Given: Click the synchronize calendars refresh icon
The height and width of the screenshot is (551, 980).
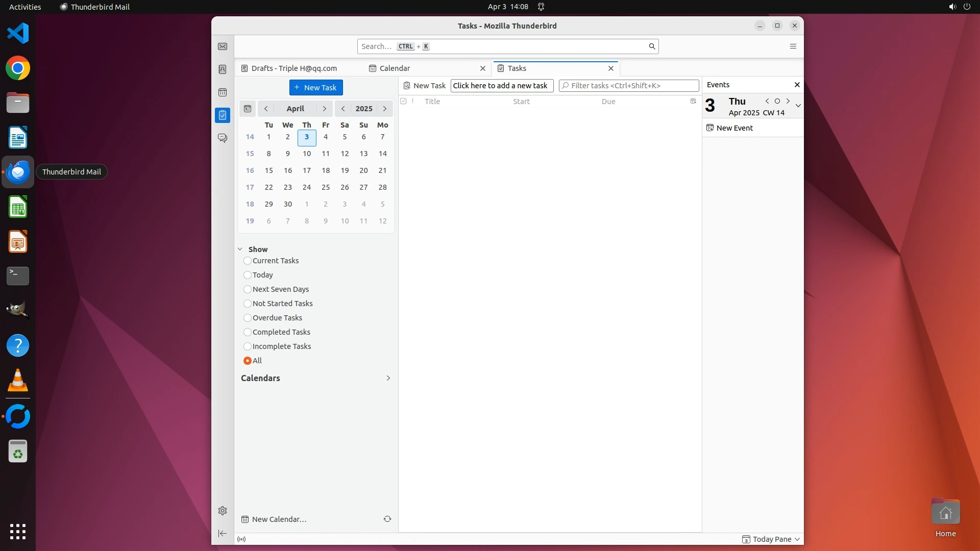Looking at the screenshot, I should tap(387, 519).
